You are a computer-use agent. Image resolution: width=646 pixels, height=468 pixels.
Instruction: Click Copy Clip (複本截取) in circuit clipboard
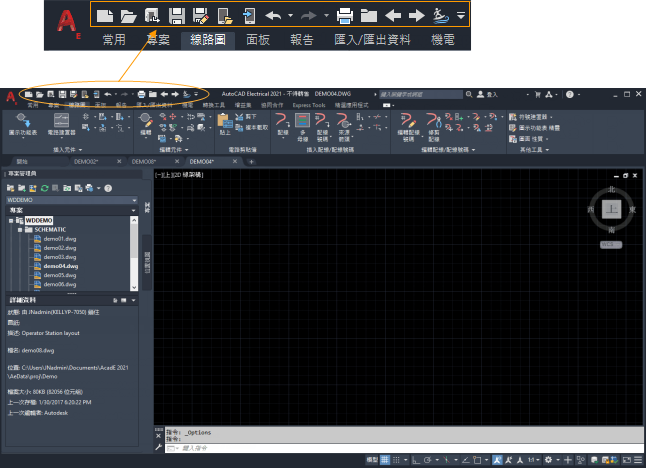point(252,128)
